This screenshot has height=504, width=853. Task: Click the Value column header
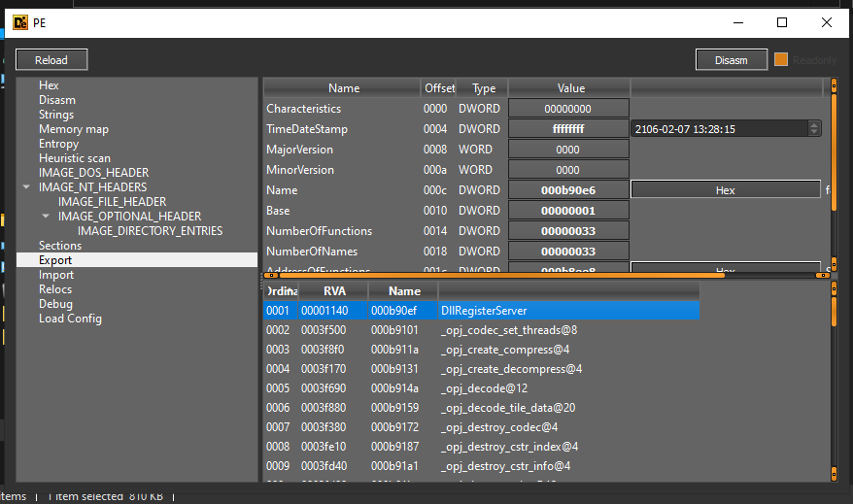pyautogui.click(x=570, y=88)
